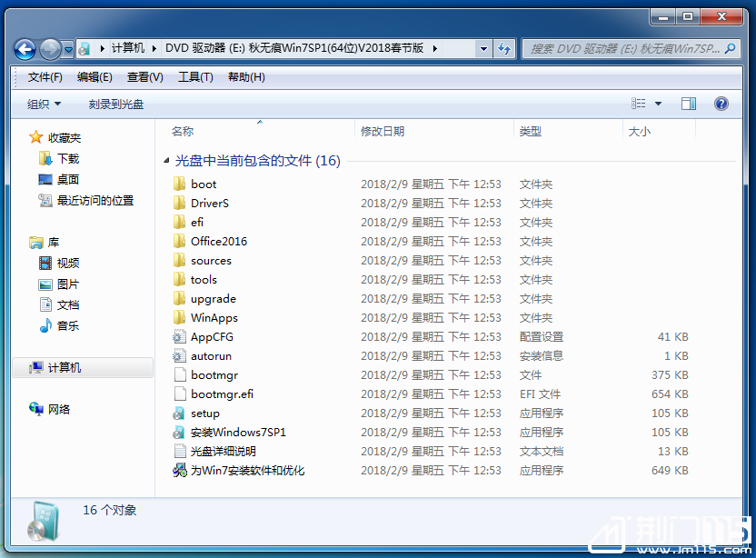Open the view options dropdown arrow
Image resolution: width=756 pixels, height=558 pixels.
(658, 104)
